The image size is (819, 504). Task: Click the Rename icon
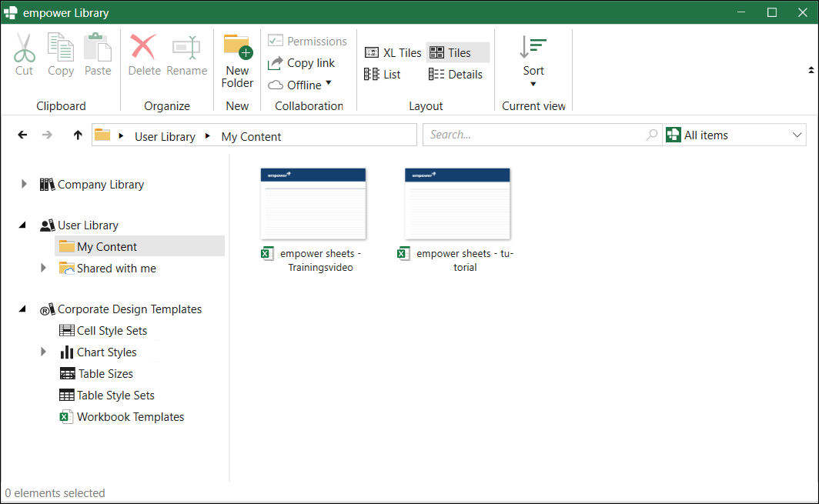pyautogui.click(x=186, y=48)
